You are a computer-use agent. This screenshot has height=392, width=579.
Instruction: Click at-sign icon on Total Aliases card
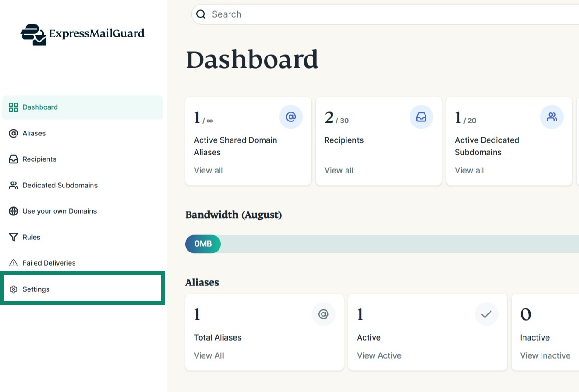pyautogui.click(x=323, y=314)
